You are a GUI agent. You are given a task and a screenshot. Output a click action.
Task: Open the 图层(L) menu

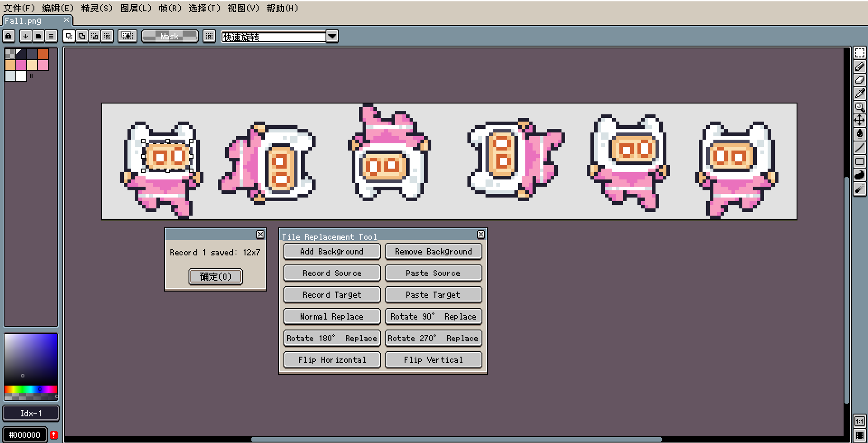click(136, 8)
